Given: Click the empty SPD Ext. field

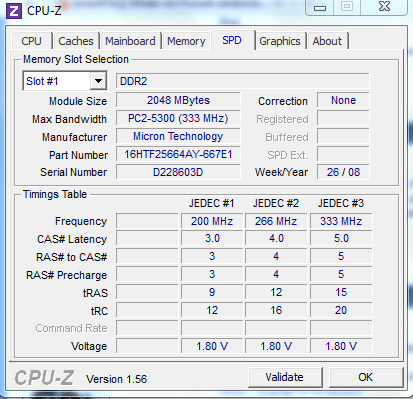Looking at the screenshot, I should (343, 154).
